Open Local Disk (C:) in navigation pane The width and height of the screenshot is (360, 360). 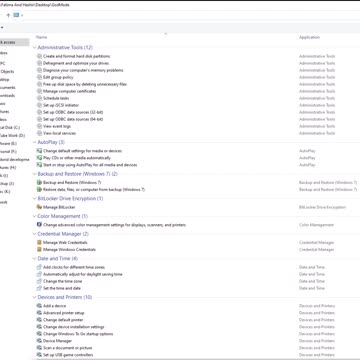pos(10,128)
